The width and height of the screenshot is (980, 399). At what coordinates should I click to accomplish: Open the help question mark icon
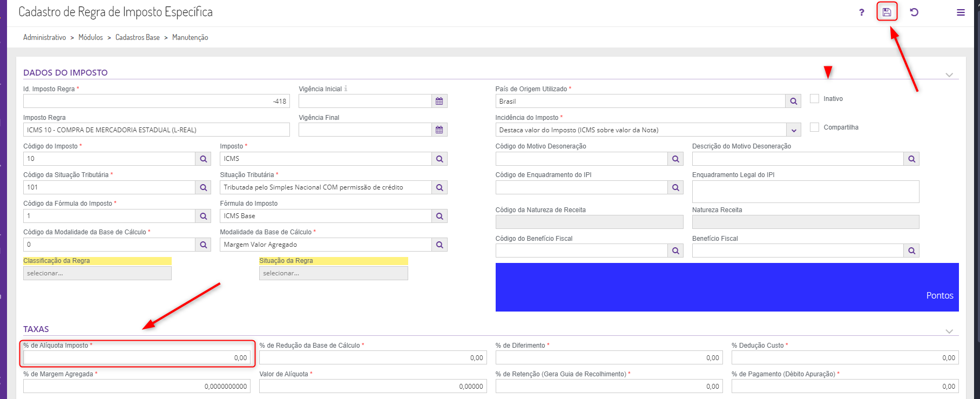pyautogui.click(x=861, y=12)
